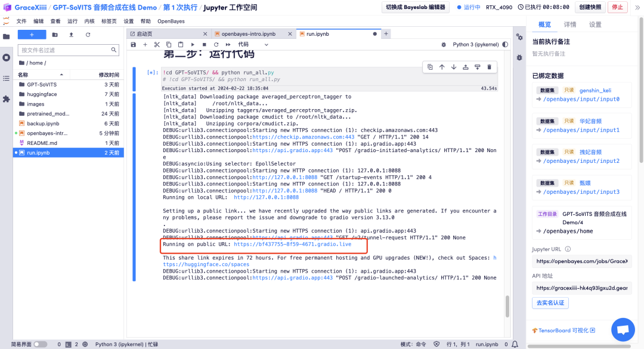Toggle the 简易界面 simple interface switch
The height and width of the screenshot is (349, 644).
click(41, 344)
